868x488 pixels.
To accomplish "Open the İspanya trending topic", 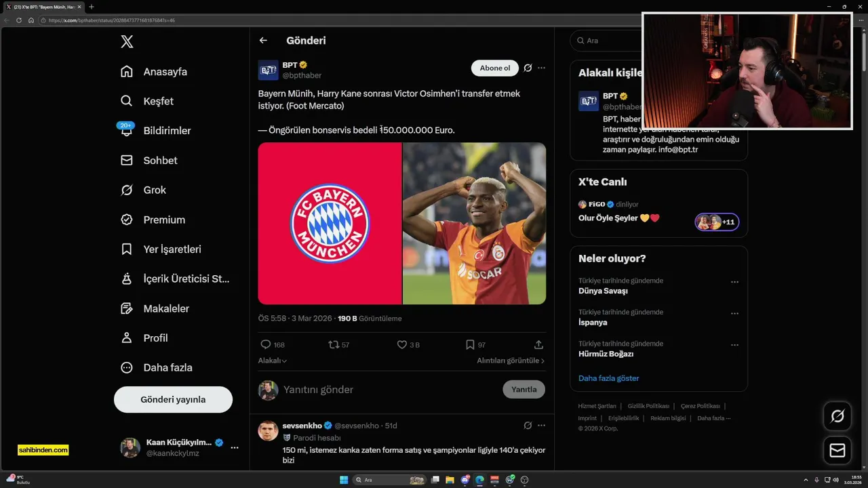I will click(593, 323).
